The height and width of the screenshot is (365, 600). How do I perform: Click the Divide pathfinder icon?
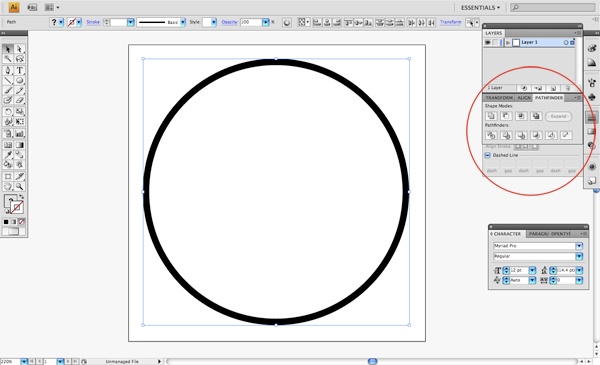(x=491, y=135)
